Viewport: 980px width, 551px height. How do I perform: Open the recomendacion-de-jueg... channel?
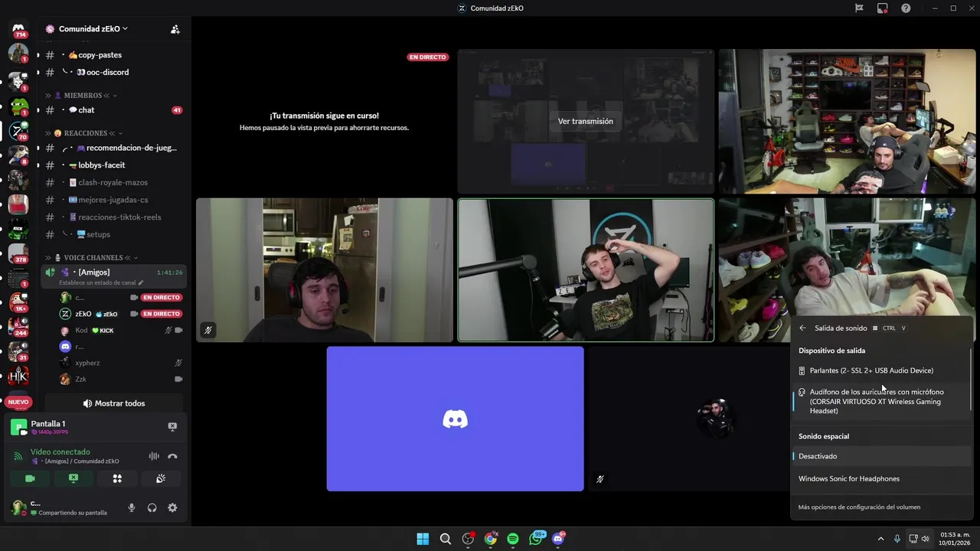pos(114,148)
